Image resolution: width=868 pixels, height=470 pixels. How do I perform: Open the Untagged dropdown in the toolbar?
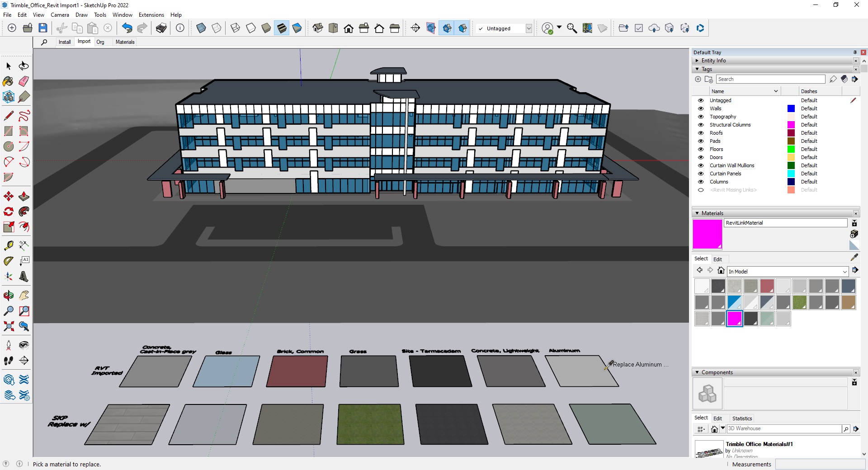(529, 28)
